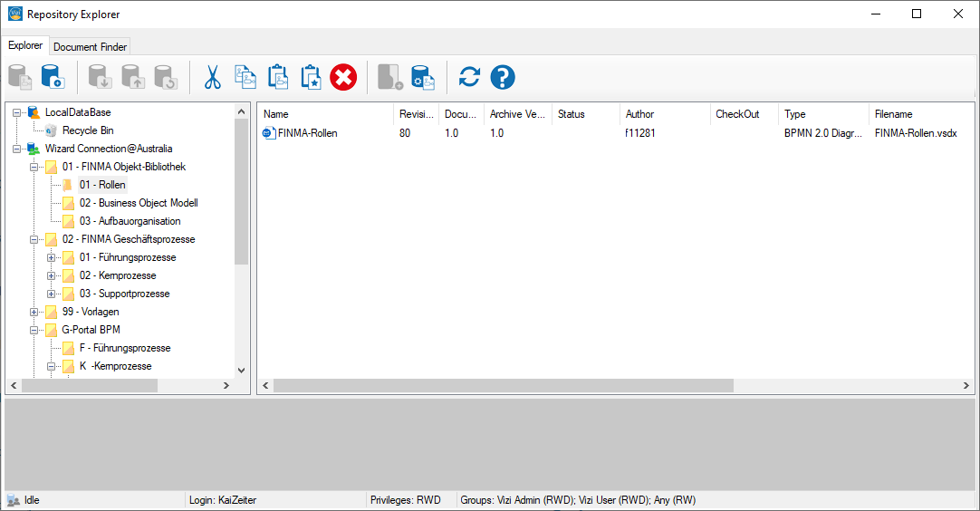Select K -Kernprozesse in the tree
The height and width of the screenshot is (511, 980).
[116, 366]
